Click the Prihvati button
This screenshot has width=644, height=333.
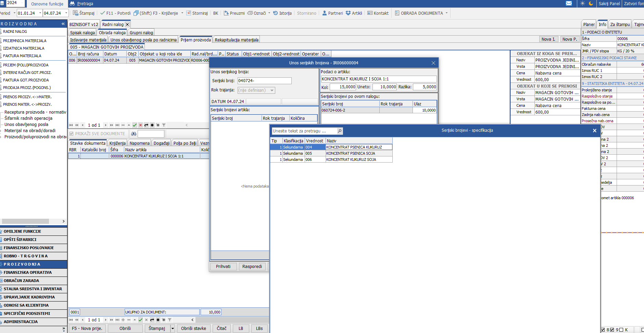[x=223, y=267]
